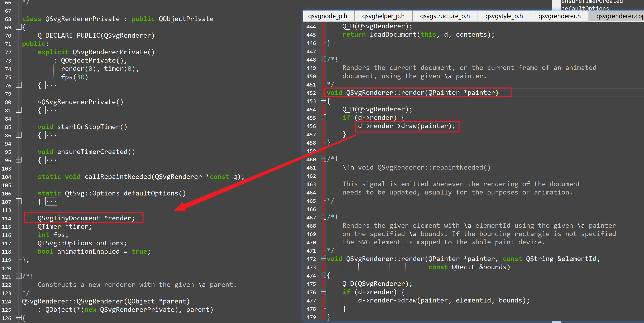
Task: Fold the repaintNeeded comment at line 460
Action: (324, 159)
